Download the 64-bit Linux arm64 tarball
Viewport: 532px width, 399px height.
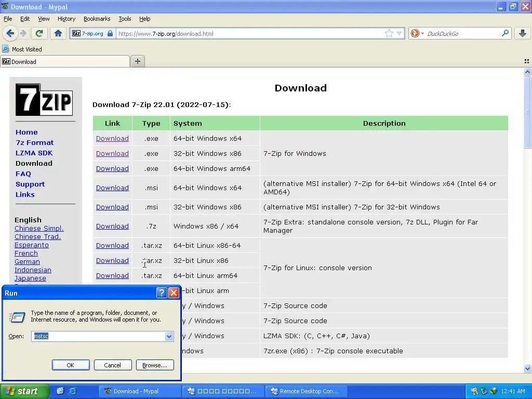click(x=112, y=275)
